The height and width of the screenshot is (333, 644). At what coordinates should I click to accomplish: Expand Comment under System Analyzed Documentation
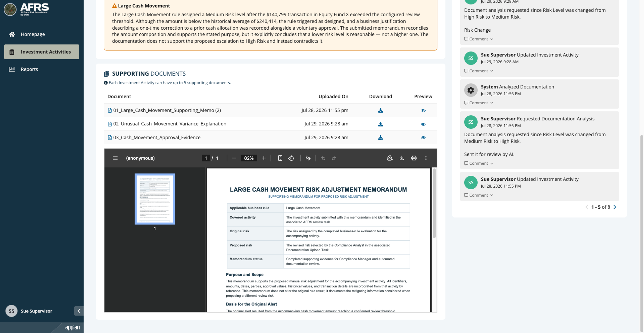(x=478, y=103)
